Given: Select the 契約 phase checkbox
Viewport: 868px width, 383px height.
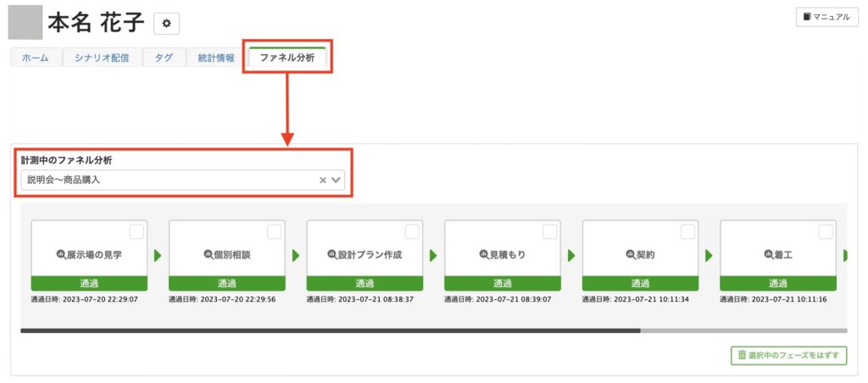Looking at the screenshot, I should (687, 231).
